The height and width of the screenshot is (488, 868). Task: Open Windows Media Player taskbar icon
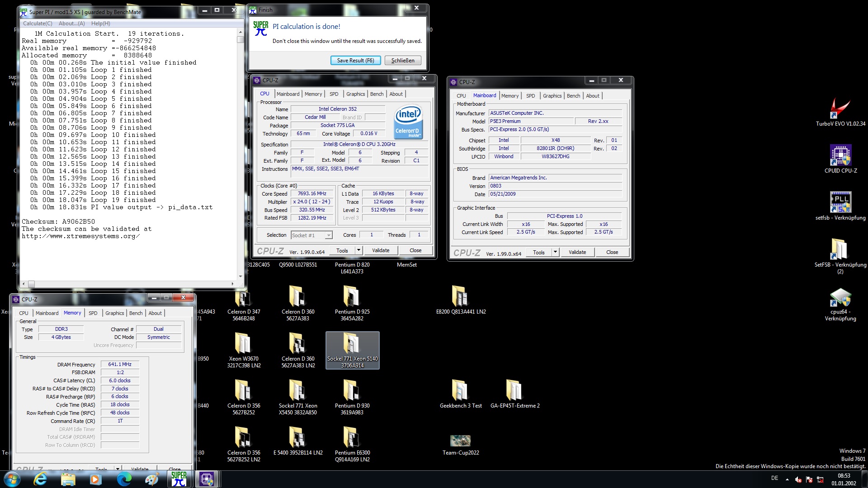click(x=95, y=479)
